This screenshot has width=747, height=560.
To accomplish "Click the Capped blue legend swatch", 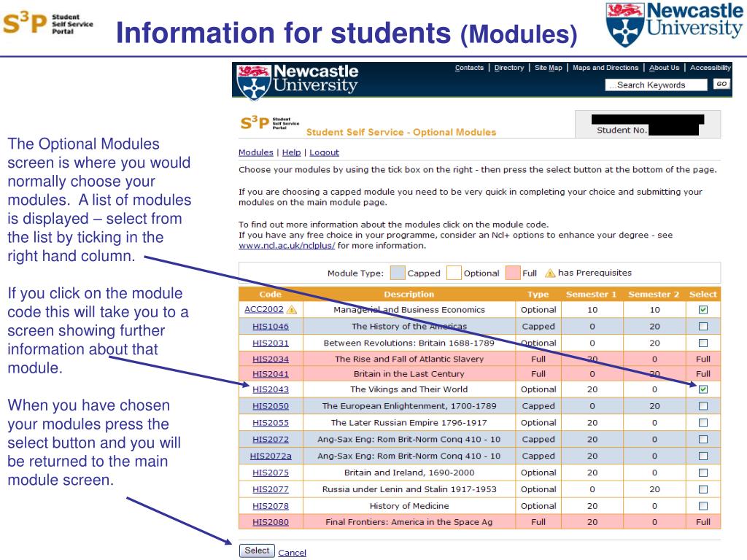I will (x=398, y=273).
